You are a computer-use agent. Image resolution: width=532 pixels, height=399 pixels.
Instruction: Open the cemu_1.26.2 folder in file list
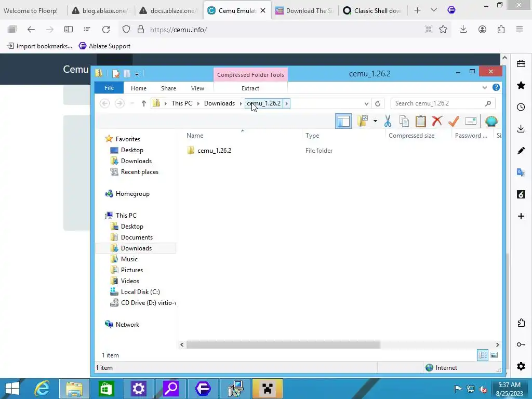[214, 150]
